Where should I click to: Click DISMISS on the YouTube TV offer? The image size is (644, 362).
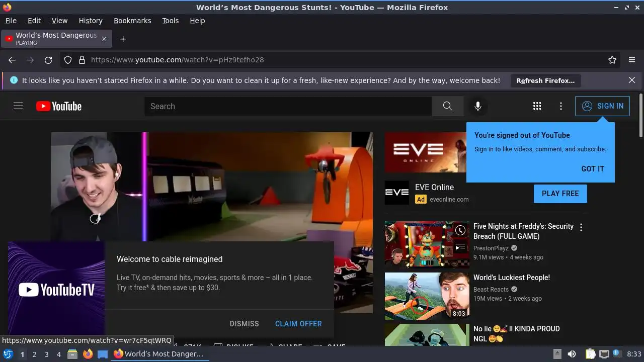(x=244, y=324)
